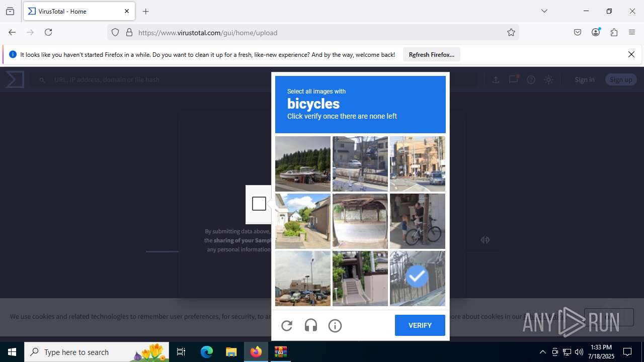Click the Refresh Firefox button

[x=432, y=55]
